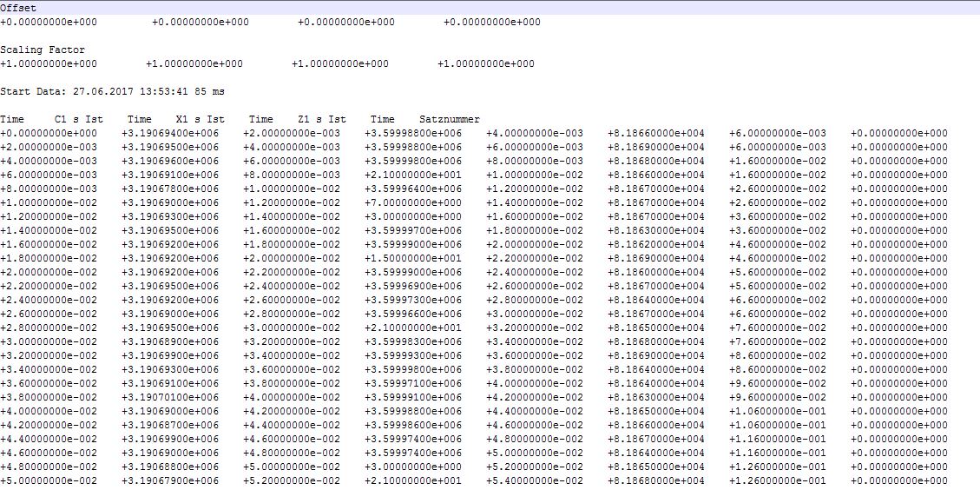Click the last +1.00000000e+000 under Scaling Factor
980x490 pixels.
pos(486,64)
